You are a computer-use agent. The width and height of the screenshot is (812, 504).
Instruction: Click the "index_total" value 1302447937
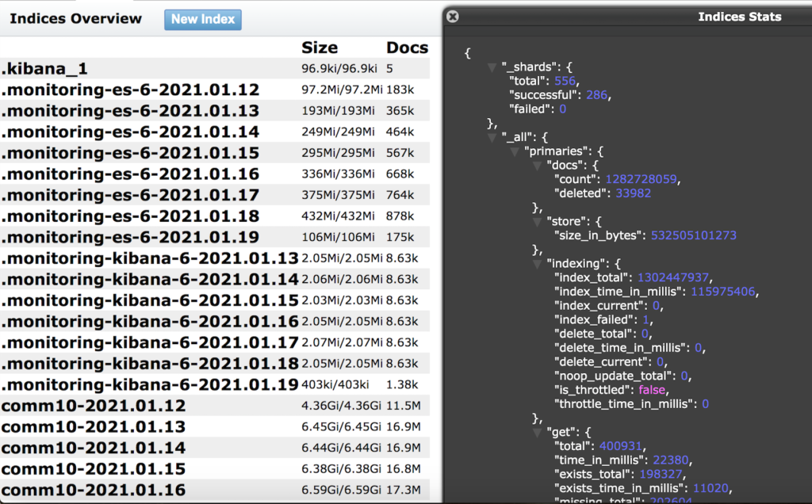672,278
